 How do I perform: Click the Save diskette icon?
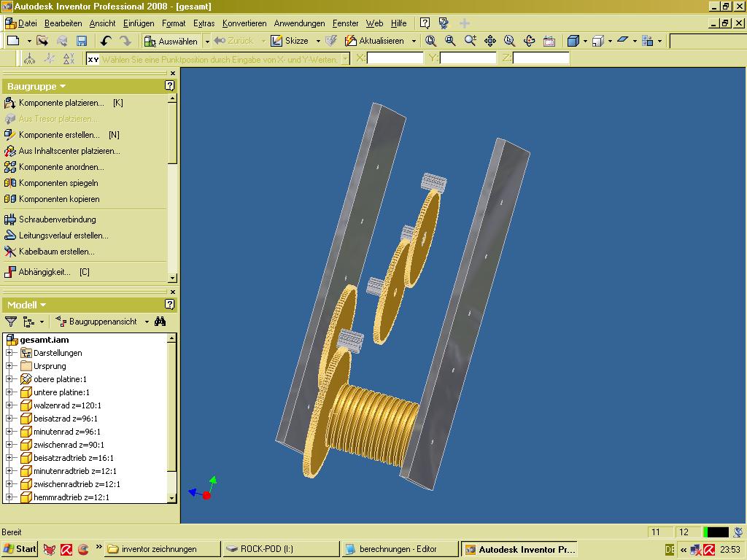82,41
